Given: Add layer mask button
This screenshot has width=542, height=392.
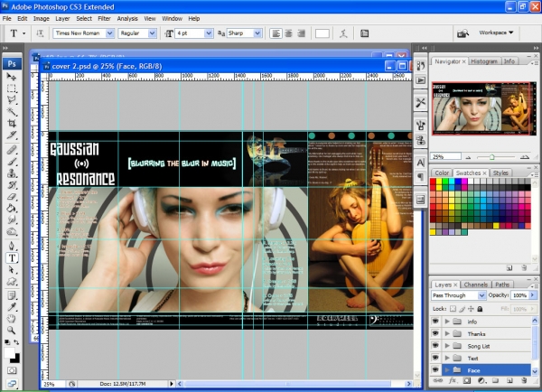Looking at the screenshot, I should (x=467, y=381).
